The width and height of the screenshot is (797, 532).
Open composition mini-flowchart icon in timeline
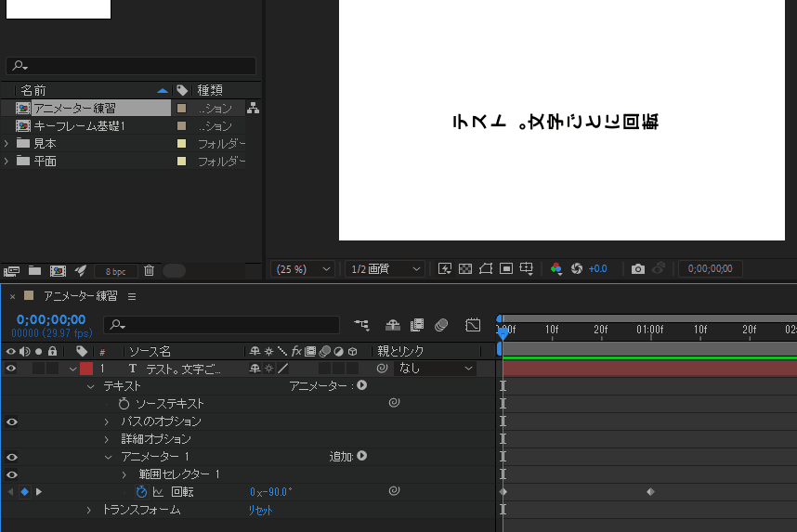tap(362, 325)
